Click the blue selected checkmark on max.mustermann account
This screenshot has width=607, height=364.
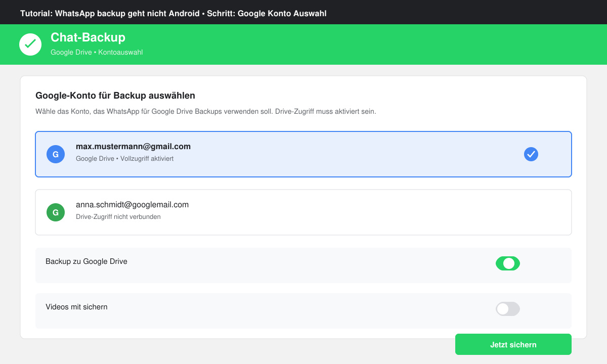coord(531,154)
